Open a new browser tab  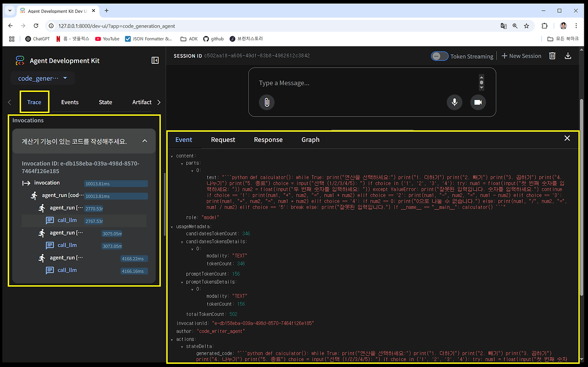tap(107, 11)
